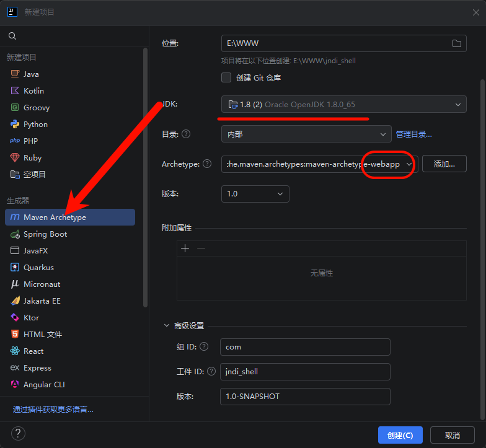Viewport: 486px width, 448px height.
Task: Select the Ruby gem icon
Action: click(x=15, y=157)
